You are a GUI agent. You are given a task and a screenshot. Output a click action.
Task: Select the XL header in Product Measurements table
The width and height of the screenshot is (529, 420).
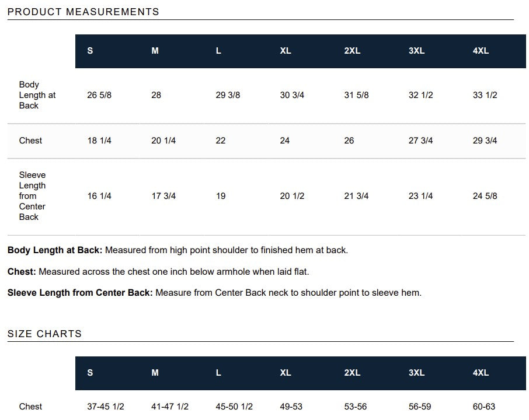[x=285, y=51]
